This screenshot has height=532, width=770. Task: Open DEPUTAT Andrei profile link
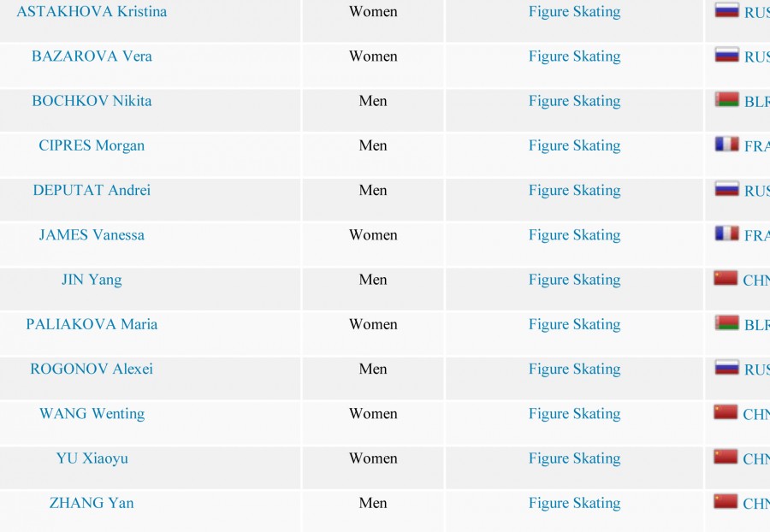pos(92,190)
